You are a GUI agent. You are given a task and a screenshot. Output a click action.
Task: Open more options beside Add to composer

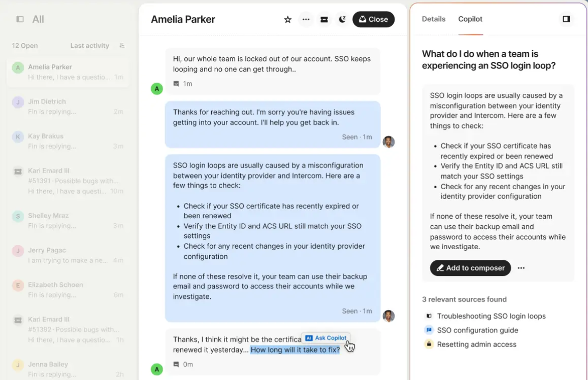521,268
